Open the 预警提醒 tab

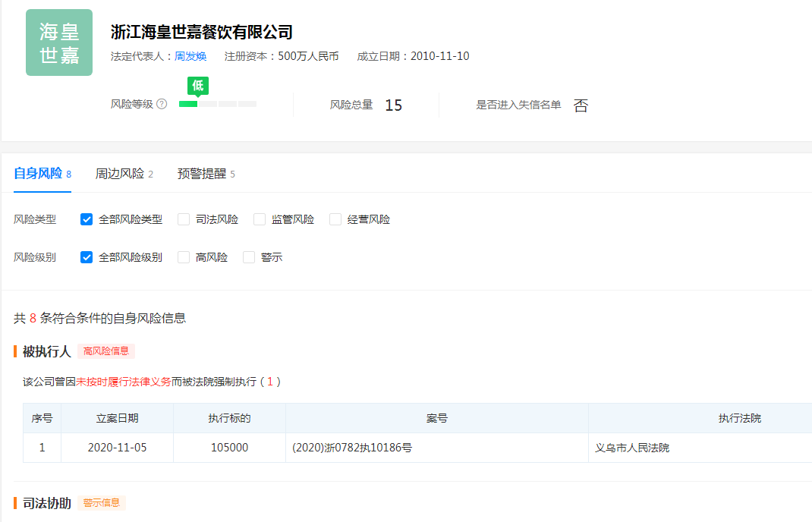(x=202, y=174)
